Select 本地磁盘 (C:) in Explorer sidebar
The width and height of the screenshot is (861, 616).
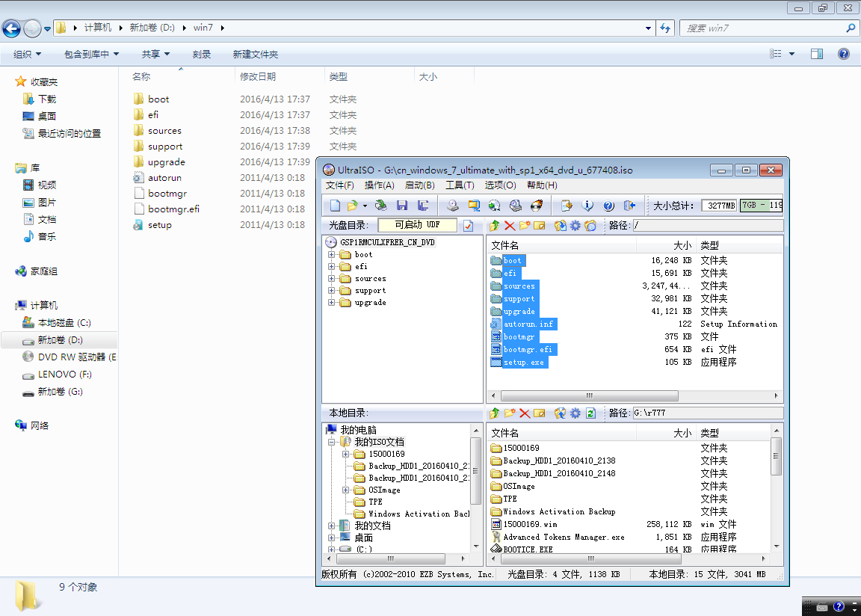click(64, 323)
